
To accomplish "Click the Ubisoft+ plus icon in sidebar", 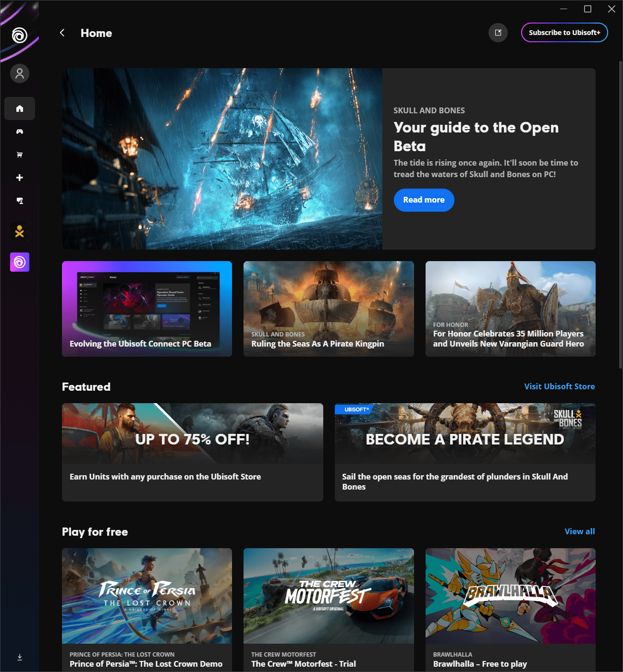I will click(20, 178).
